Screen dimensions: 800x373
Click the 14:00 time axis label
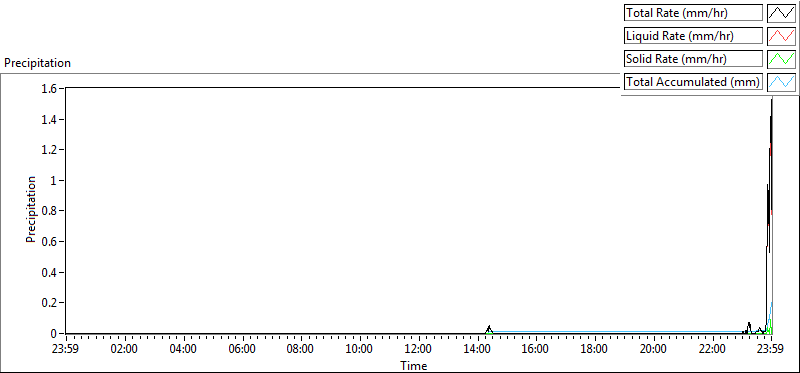click(x=477, y=350)
